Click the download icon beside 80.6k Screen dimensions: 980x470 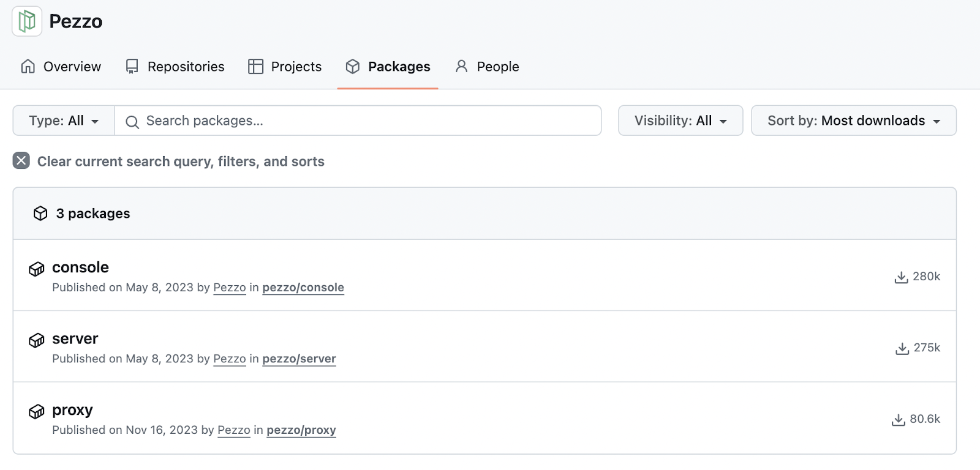click(899, 420)
